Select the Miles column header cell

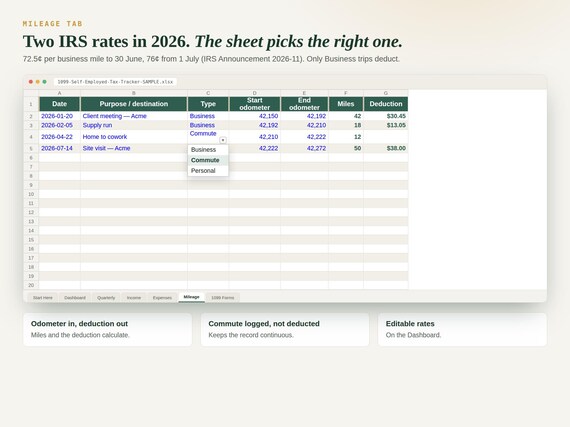(346, 104)
